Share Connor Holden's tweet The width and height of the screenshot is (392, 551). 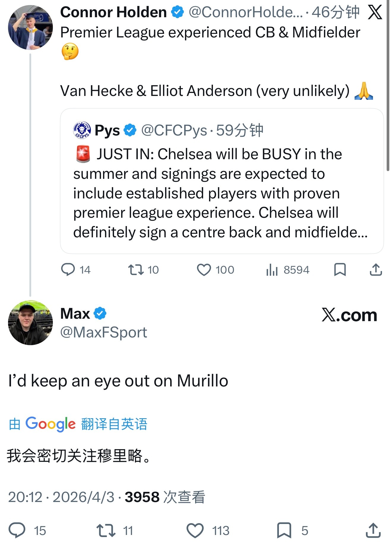pyautogui.click(x=376, y=270)
